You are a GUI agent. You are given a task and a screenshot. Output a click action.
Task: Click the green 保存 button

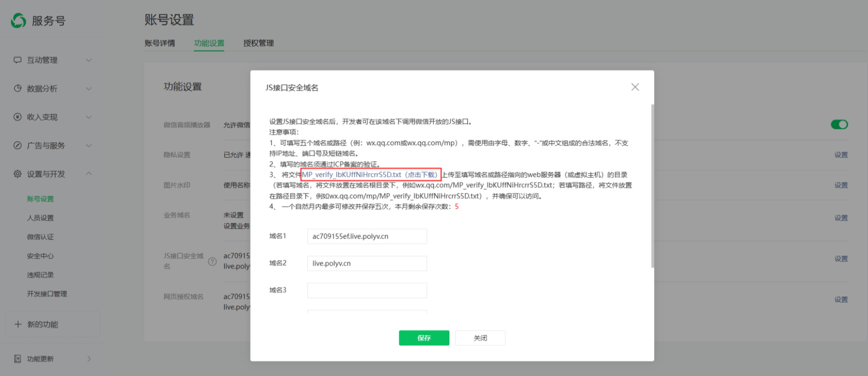[424, 338]
